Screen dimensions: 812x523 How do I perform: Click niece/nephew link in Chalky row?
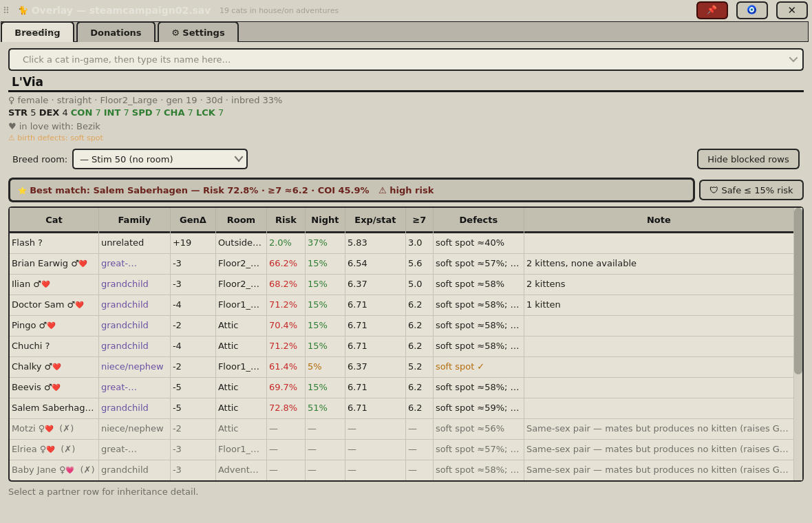[x=132, y=367]
